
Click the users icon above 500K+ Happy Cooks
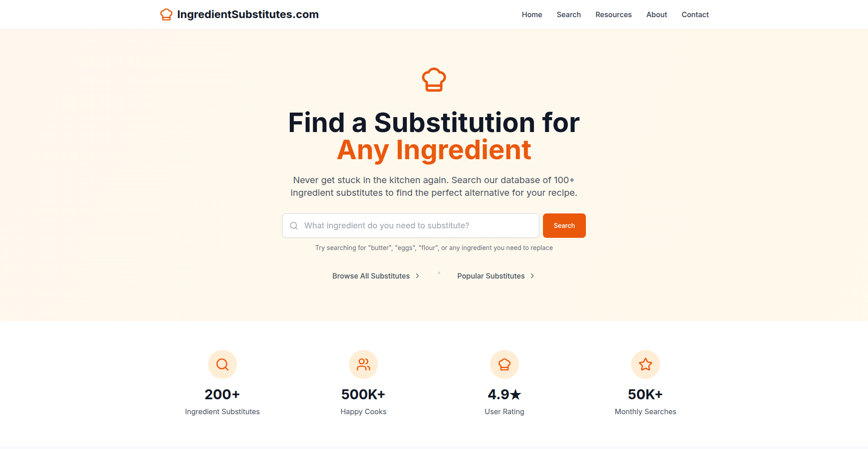(x=363, y=364)
